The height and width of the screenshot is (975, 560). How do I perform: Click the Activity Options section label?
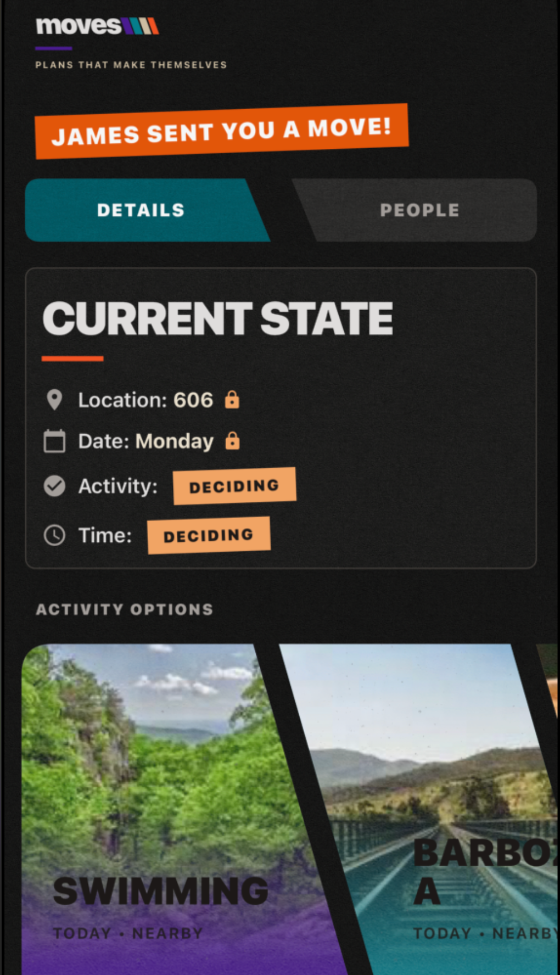pos(125,609)
